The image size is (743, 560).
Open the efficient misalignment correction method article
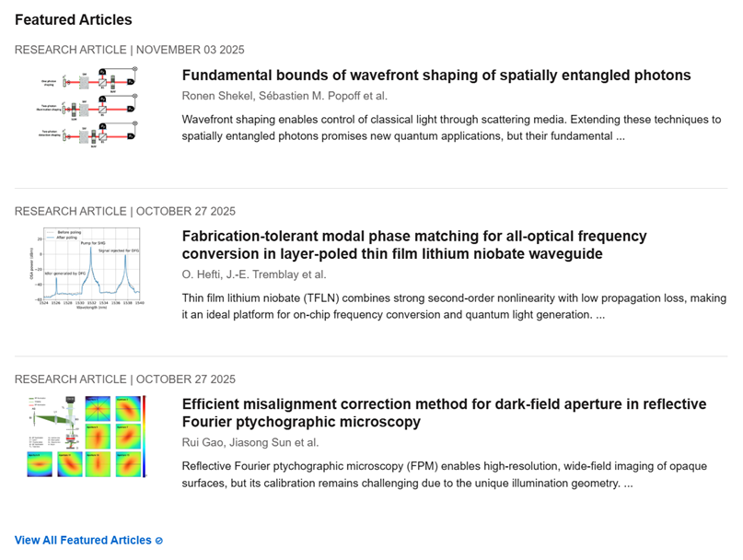444,413
